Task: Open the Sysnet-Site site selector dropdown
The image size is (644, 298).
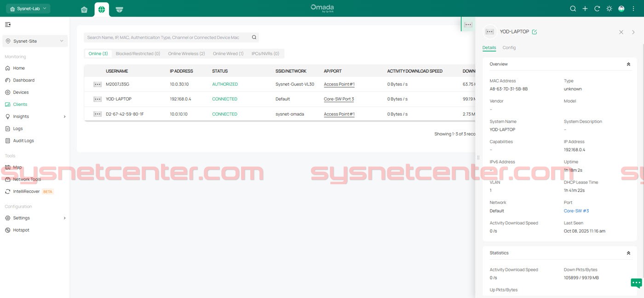Action: point(35,41)
